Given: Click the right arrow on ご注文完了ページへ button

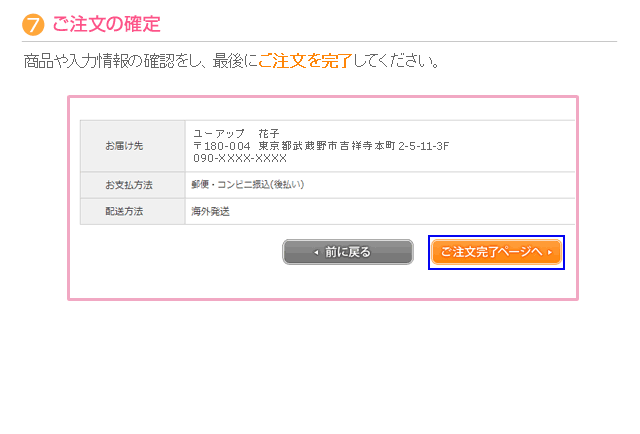Looking at the screenshot, I should click(550, 252).
